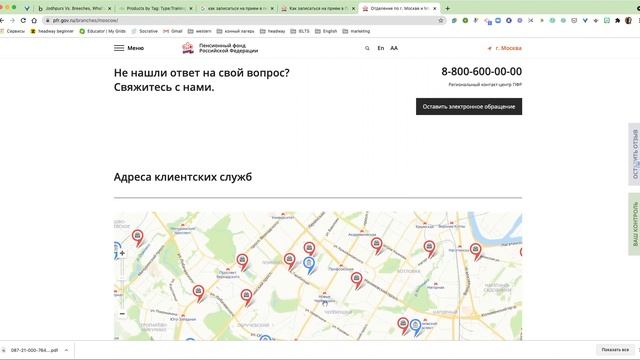640x360 pixels.
Task: Open the Оставить отзыв side tab
Action: coord(634,154)
